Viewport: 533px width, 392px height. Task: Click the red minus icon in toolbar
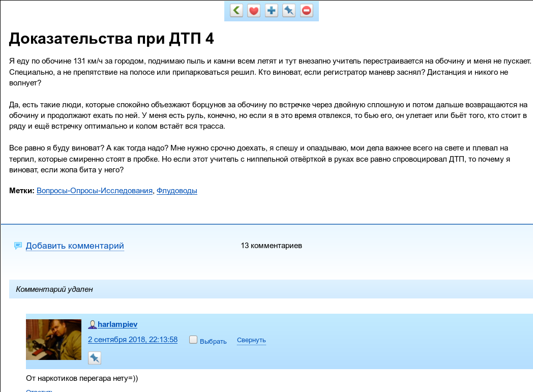(x=307, y=11)
